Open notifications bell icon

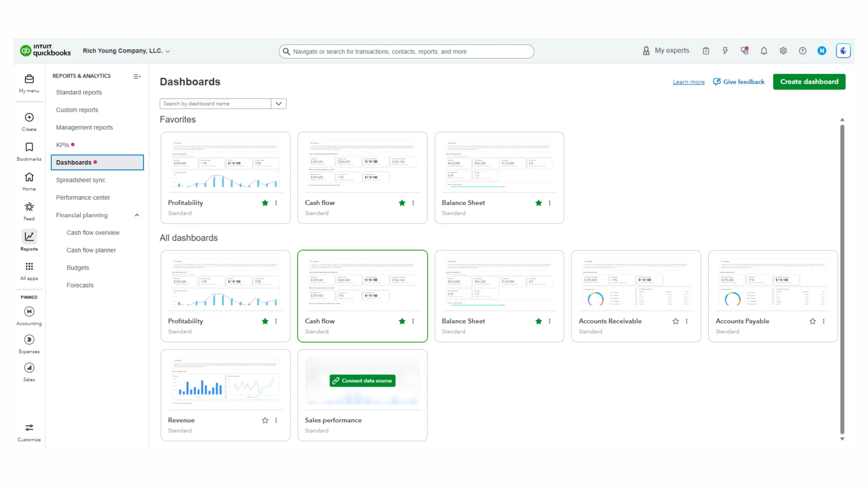(764, 51)
